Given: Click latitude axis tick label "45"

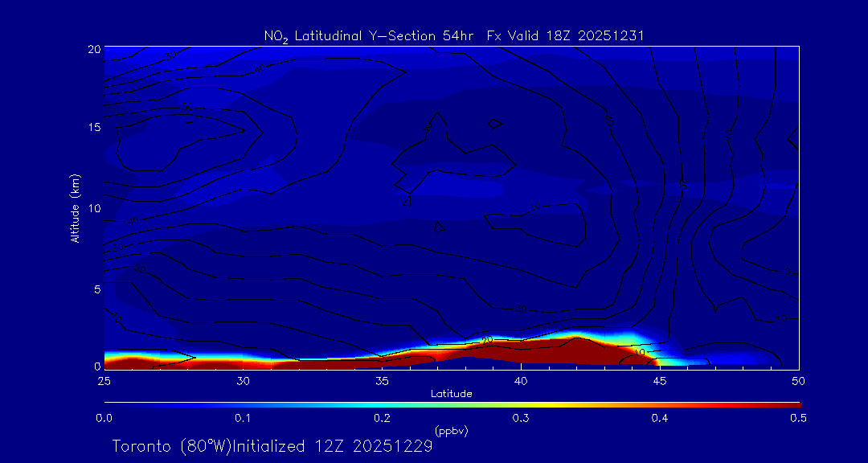Looking at the screenshot, I should pyautogui.click(x=660, y=381).
